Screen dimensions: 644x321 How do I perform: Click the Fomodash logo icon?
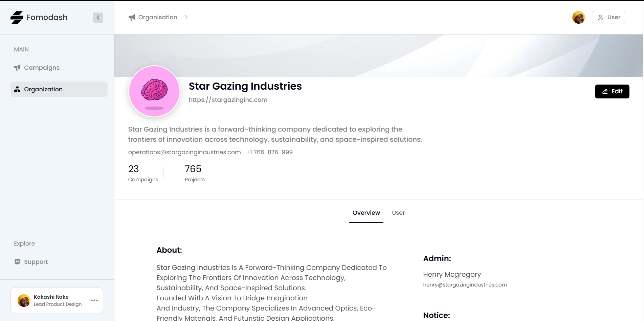pyautogui.click(x=17, y=18)
